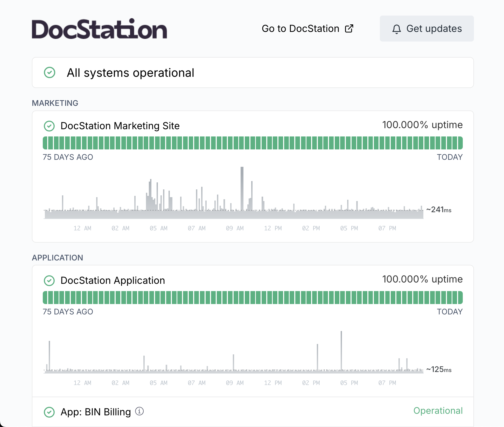
Task: Click the Marketing Site green check icon
Action: tap(49, 126)
